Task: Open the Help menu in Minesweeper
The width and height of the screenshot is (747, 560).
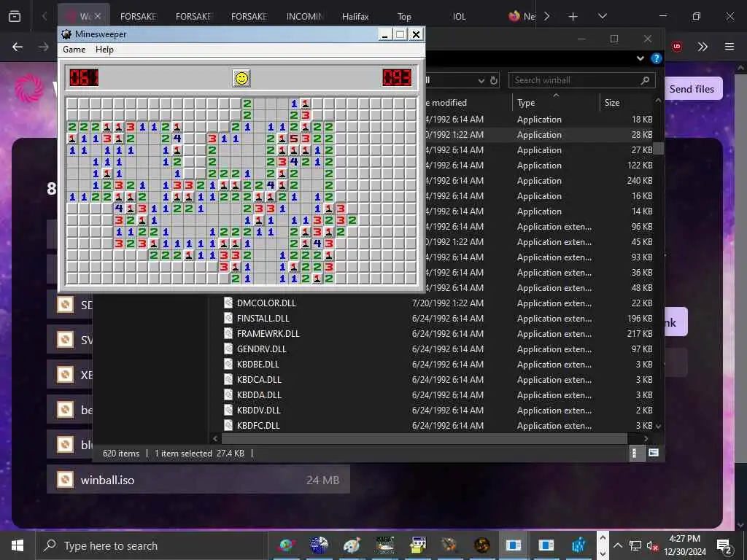Action: (x=104, y=50)
